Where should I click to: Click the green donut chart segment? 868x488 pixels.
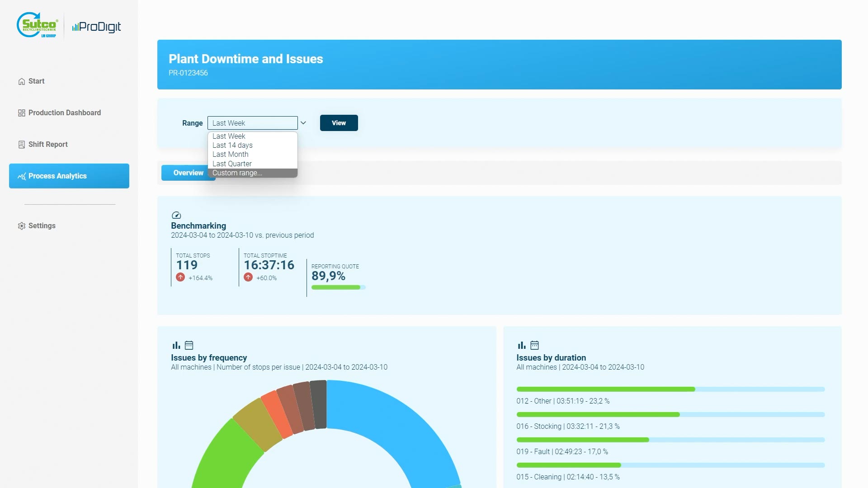point(226,456)
